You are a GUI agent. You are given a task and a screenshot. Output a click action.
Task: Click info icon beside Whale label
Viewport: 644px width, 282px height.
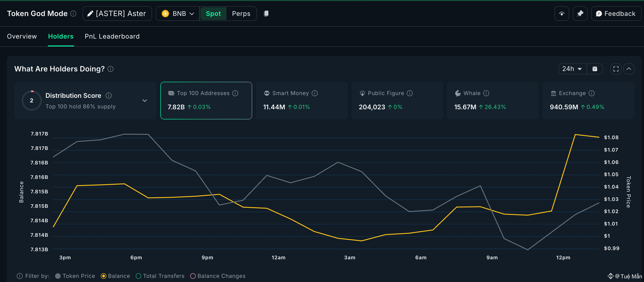pyautogui.click(x=486, y=93)
